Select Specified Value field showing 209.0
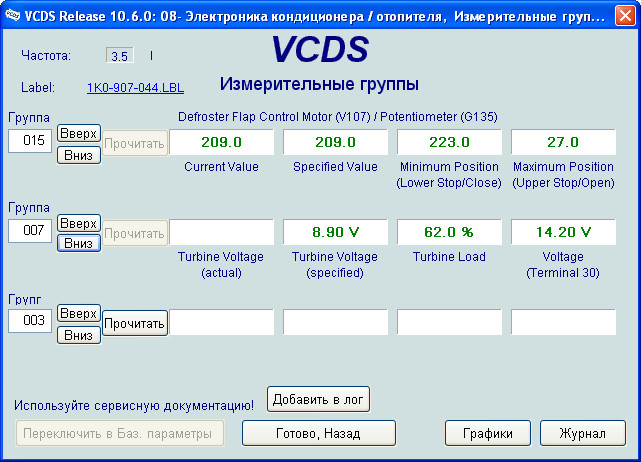Viewport: 641px width, 462px height. coord(335,142)
